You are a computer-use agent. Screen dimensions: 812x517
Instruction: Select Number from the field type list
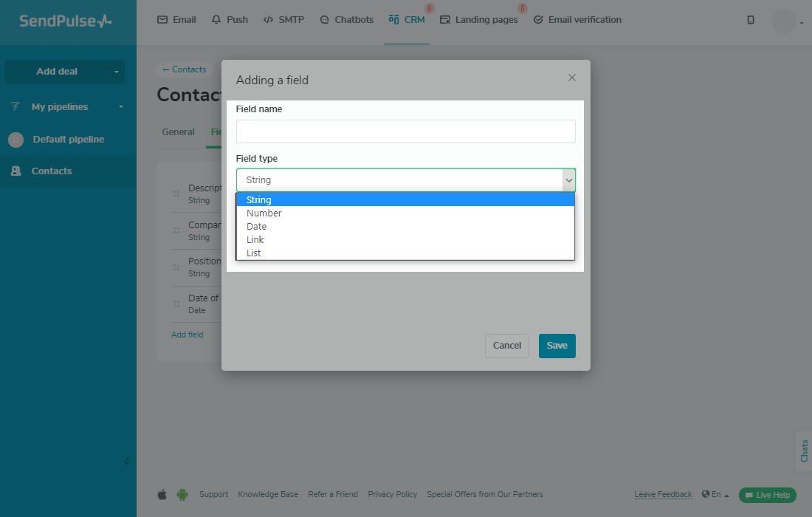click(264, 213)
